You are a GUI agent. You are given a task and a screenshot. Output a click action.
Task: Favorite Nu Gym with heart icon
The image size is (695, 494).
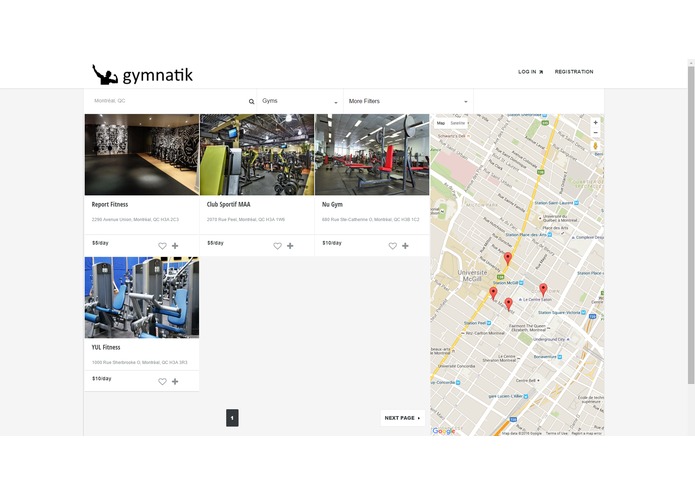coord(393,246)
